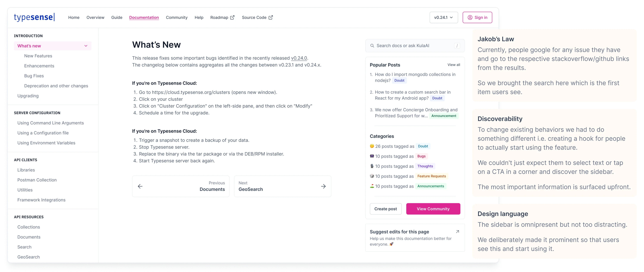Image resolution: width=644 pixels, height=272 pixels.
Task: Open the v0.24.0 release link
Action: click(299, 58)
